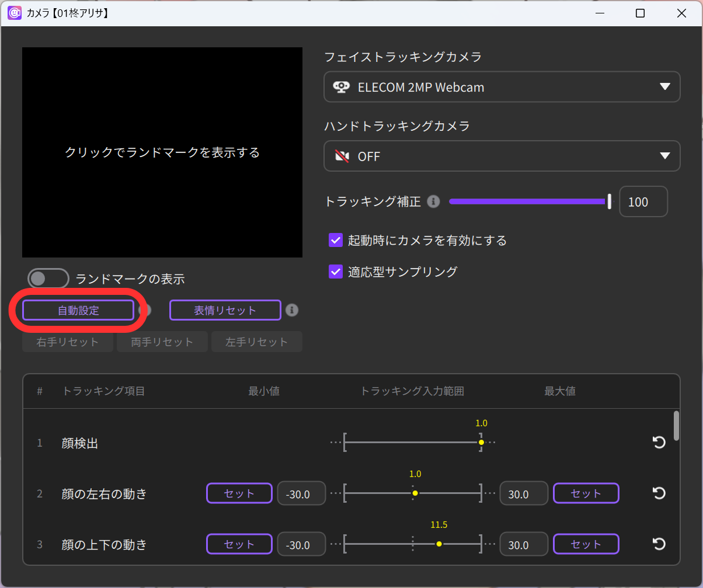
Task: Set minimum value for 顔の左右の動き
Action: [x=239, y=493]
